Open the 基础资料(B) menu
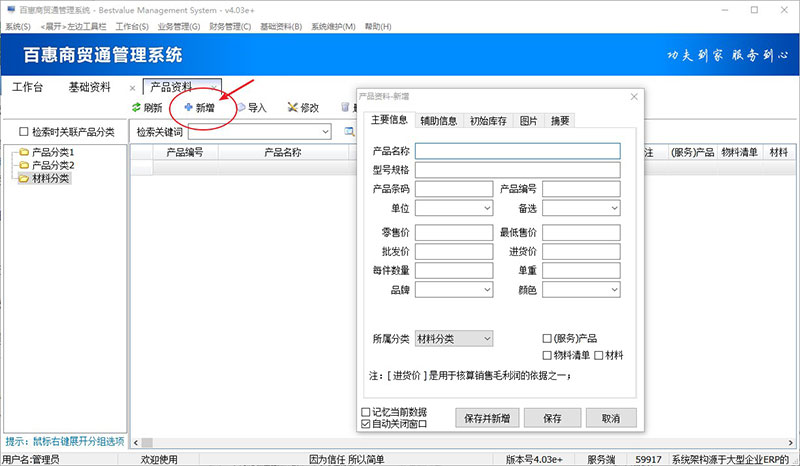 pyautogui.click(x=281, y=27)
